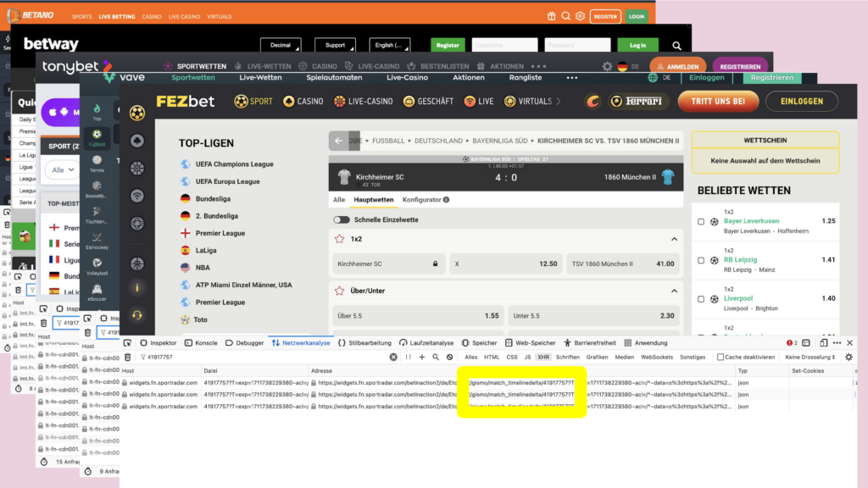This screenshot has height=488, width=868.
Task: Open the Keine Drosselung throttling dropdown
Action: [810, 358]
